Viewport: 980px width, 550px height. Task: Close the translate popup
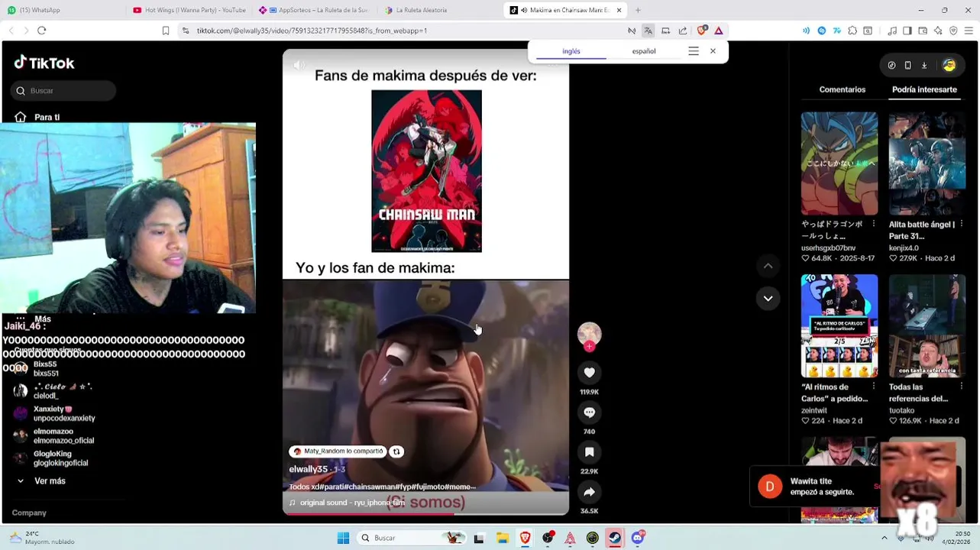pyautogui.click(x=713, y=51)
